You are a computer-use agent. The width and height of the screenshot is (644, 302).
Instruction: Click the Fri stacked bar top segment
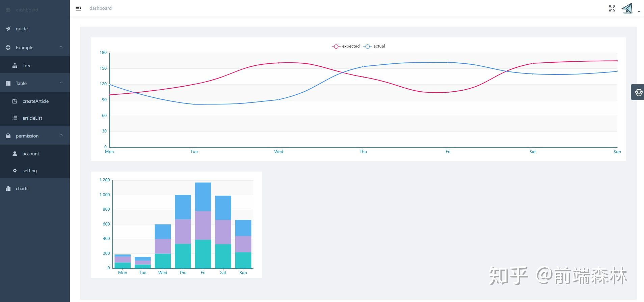click(203, 197)
